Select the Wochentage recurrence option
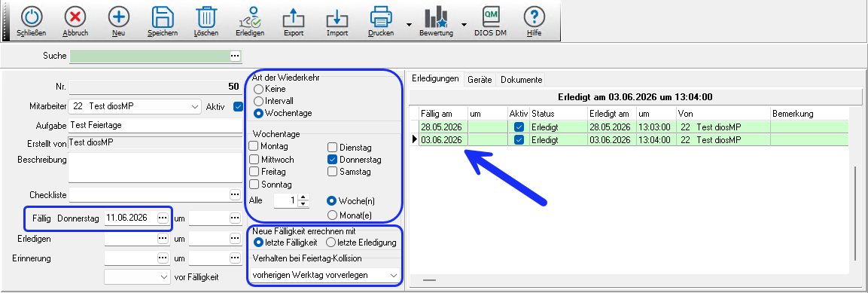This screenshot has height=293, width=868. click(x=258, y=113)
